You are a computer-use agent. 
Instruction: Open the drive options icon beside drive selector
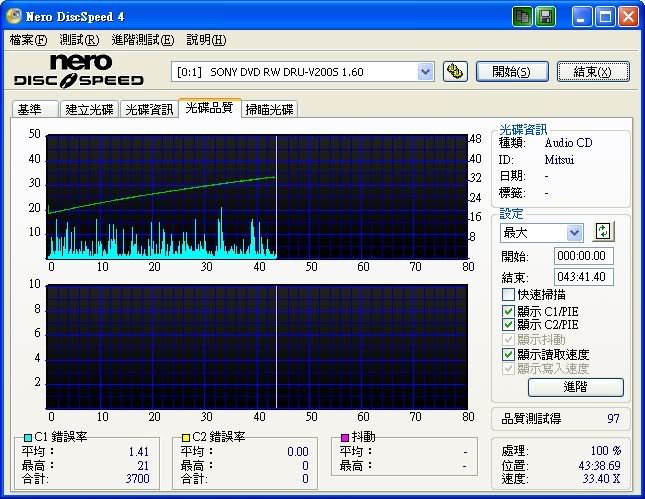click(x=455, y=72)
